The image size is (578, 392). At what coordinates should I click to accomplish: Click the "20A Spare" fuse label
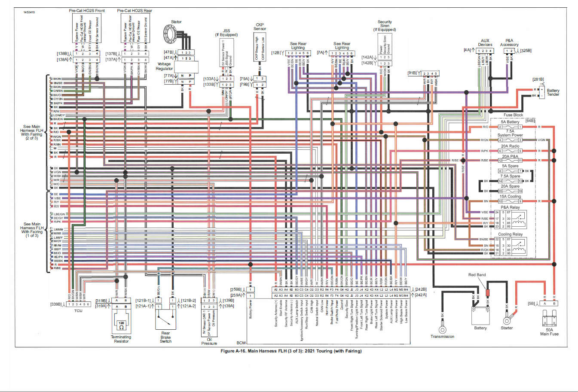(x=510, y=186)
